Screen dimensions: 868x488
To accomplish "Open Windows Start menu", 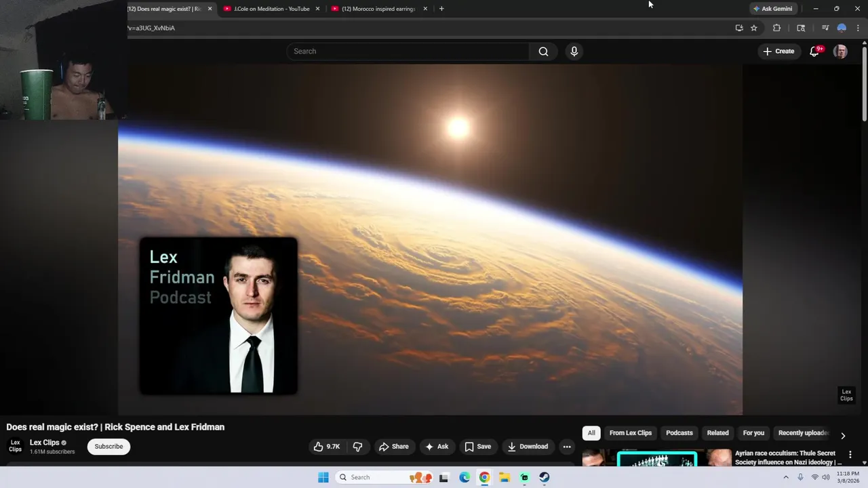I will (x=323, y=477).
